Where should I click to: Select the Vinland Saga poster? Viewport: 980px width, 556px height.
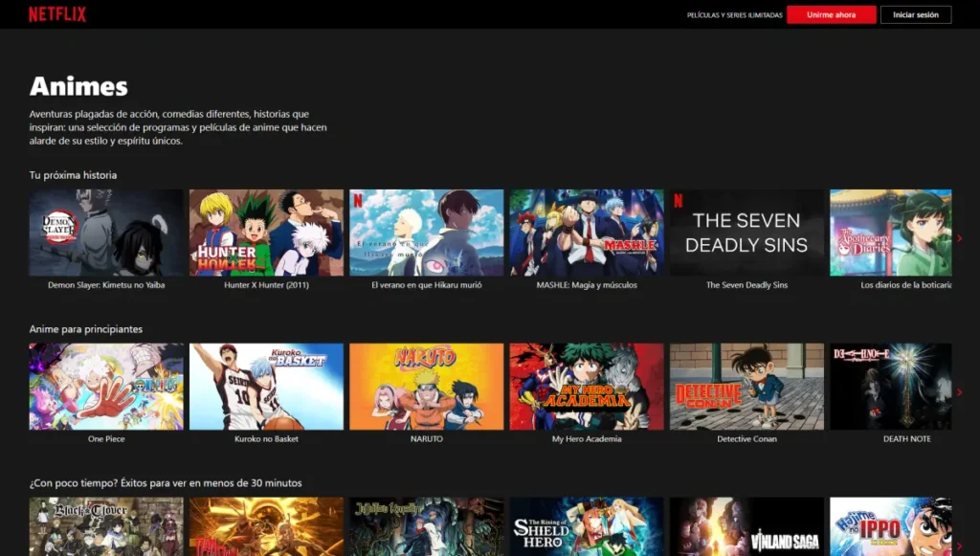[746, 526]
